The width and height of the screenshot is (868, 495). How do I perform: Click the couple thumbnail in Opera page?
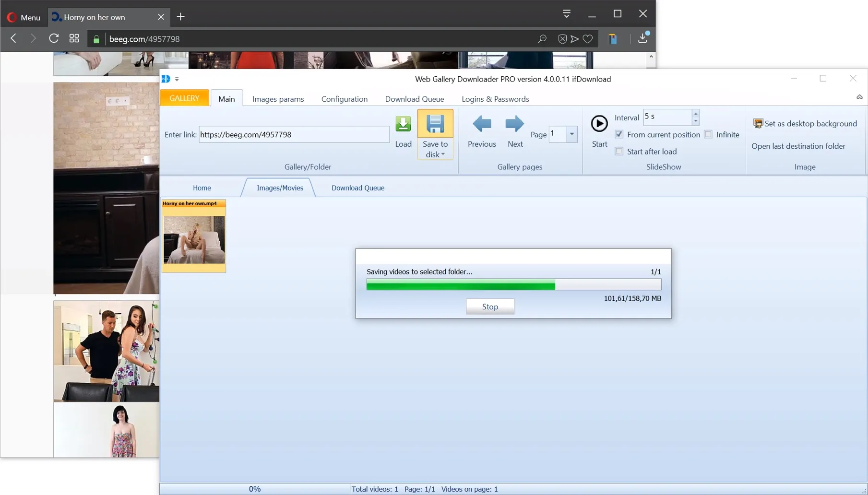pos(106,351)
